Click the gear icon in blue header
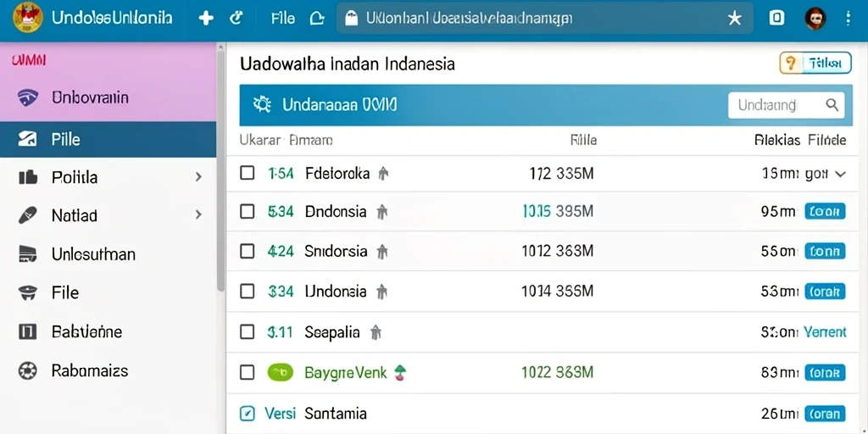This screenshot has width=868, height=434. point(261,104)
